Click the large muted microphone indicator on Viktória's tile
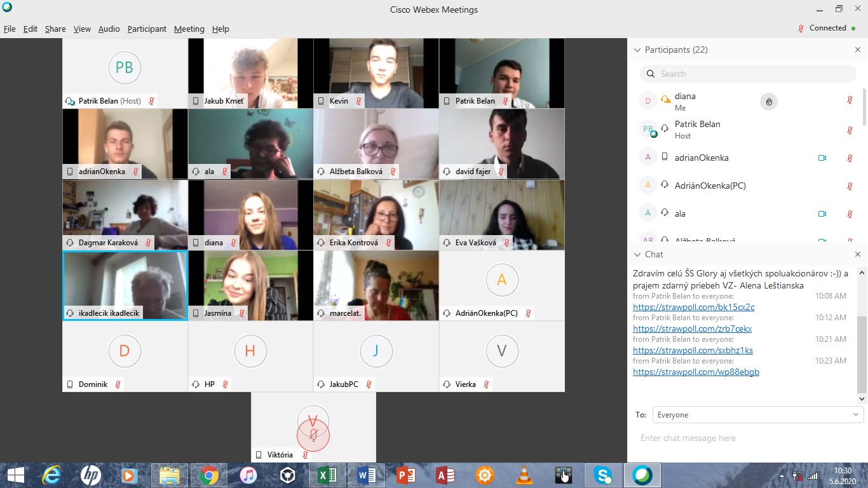This screenshot has height=488, width=868. pyautogui.click(x=313, y=435)
